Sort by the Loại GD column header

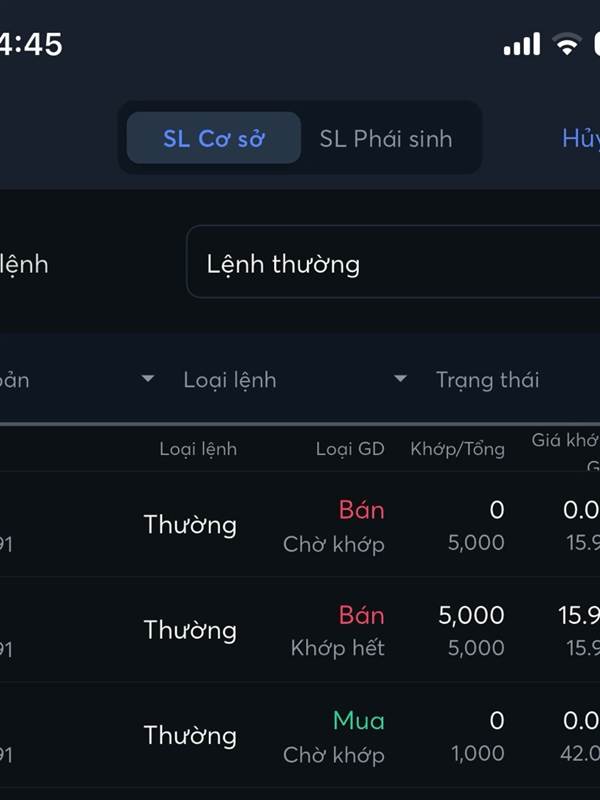[x=350, y=449]
